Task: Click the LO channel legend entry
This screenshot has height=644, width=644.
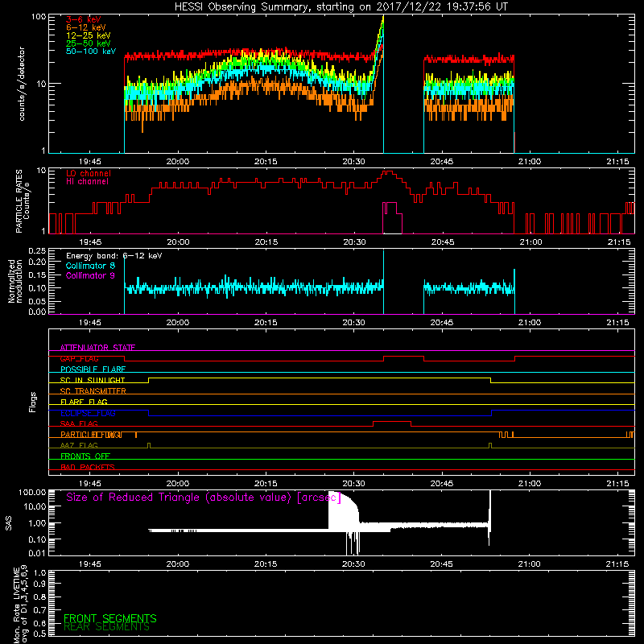Action: [89, 173]
